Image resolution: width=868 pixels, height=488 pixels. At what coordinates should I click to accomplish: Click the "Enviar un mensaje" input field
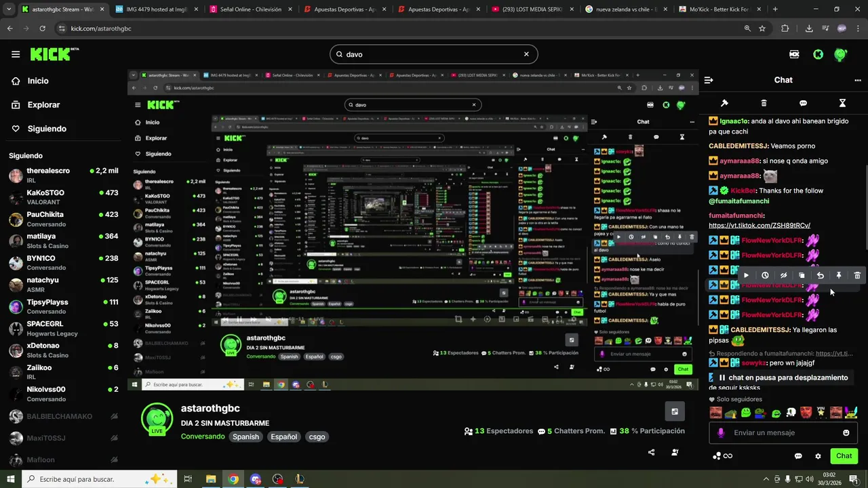pyautogui.click(x=783, y=432)
